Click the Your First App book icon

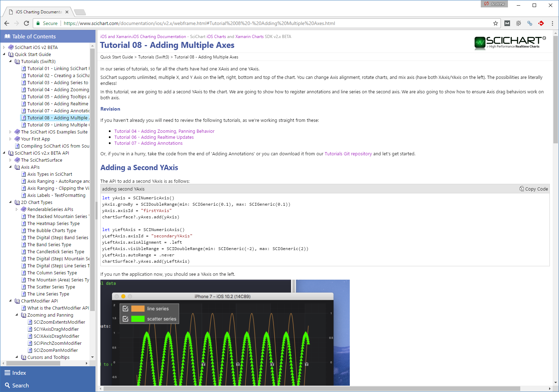point(17,139)
